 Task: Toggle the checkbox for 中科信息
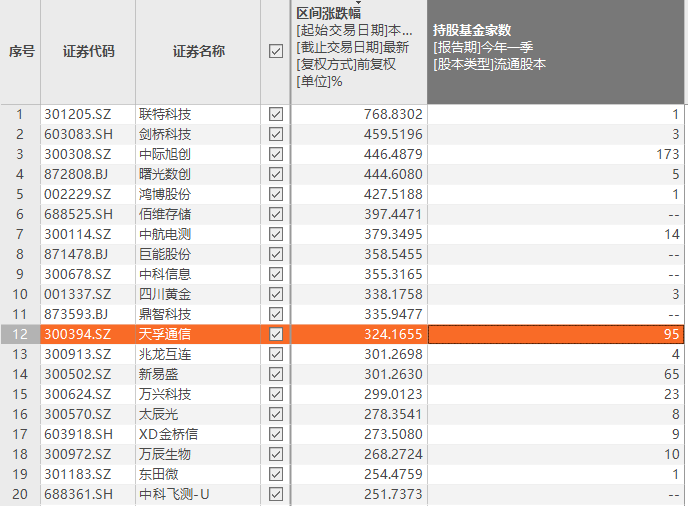click(276, 274)
